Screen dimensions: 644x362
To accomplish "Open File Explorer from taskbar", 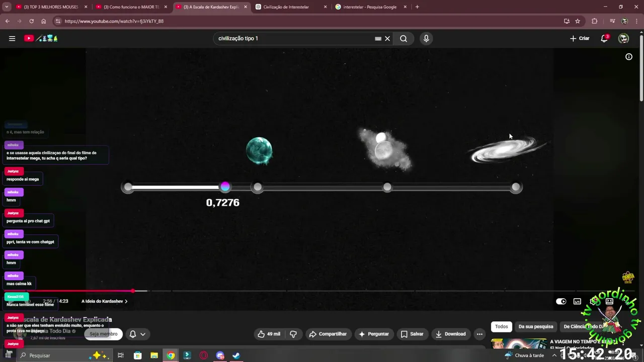I will point(154,355).
